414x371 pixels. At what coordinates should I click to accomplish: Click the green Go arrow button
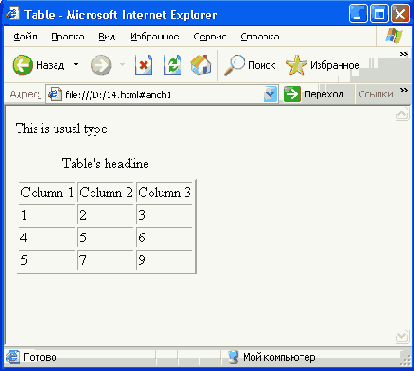click(292, 94)
